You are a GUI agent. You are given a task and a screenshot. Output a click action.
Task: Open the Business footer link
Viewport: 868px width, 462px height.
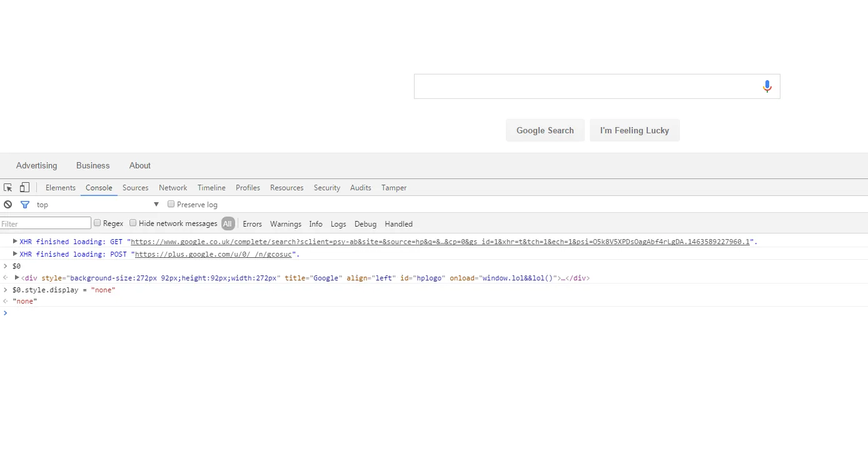pyautogui.click(x=93, y=165)
